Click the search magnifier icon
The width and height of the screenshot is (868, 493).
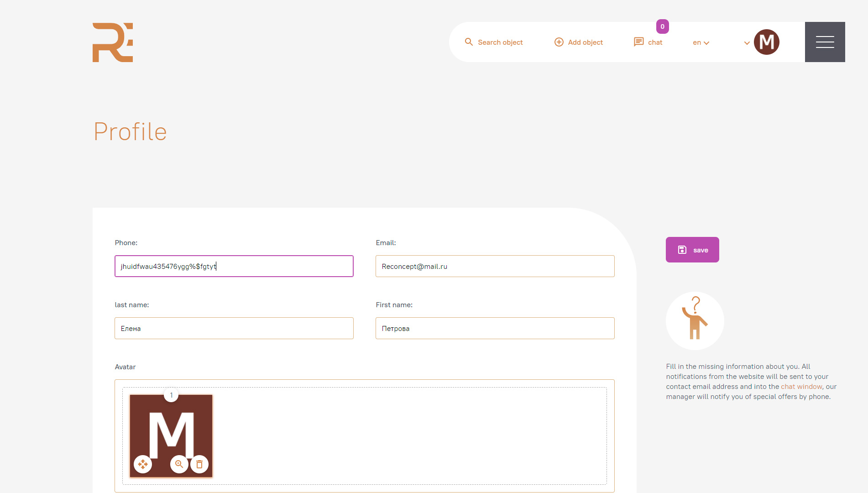[469, 42]
